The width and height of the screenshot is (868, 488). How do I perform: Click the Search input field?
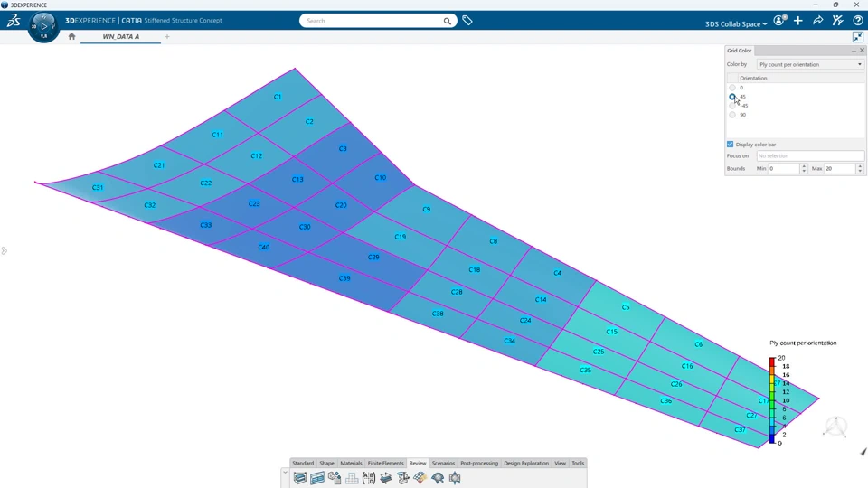pos(373,21)
